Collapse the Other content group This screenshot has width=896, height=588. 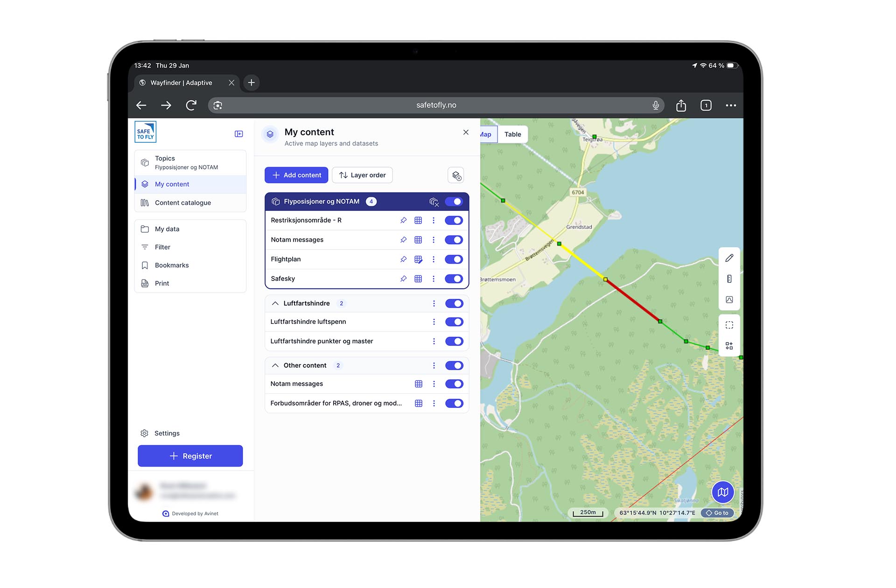coord(275,365)
